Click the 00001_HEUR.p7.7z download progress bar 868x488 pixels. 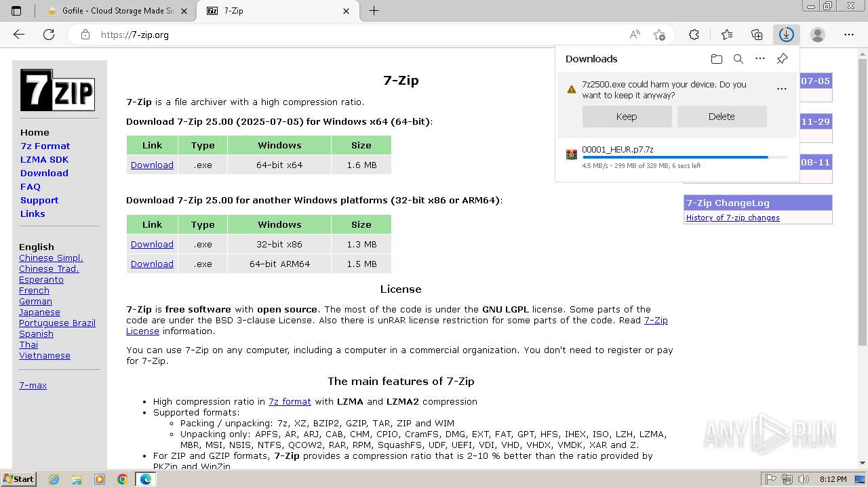click(685, 157)
